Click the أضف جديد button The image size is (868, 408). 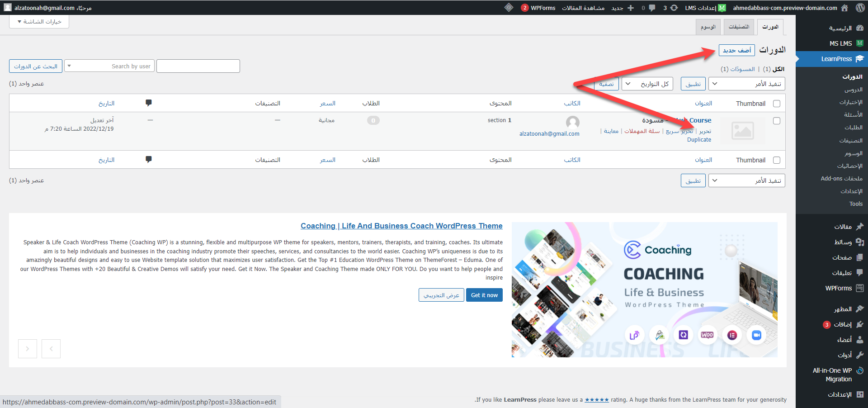tap(737, 50)
